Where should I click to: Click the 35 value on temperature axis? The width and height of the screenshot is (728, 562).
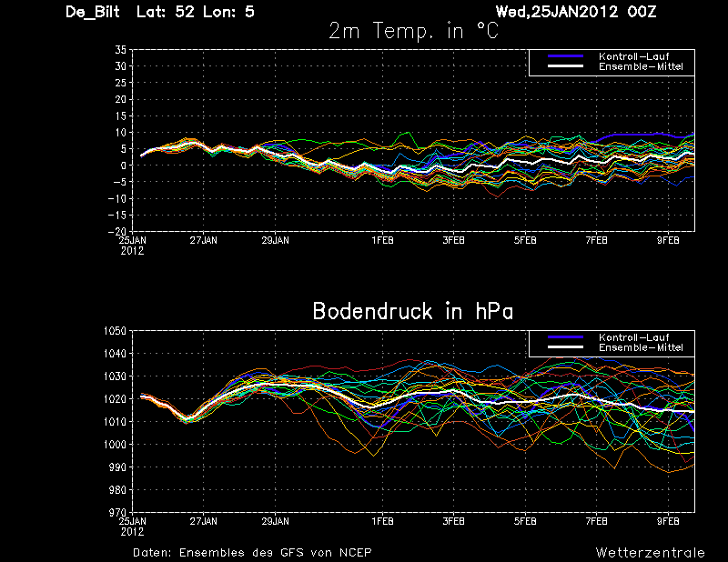[x=120, y=51]
